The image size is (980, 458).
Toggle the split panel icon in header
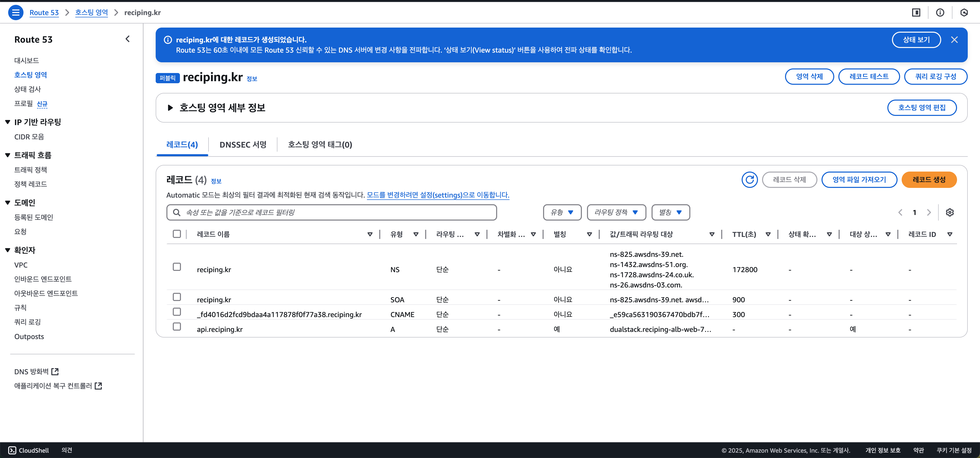tap(916, 13)
